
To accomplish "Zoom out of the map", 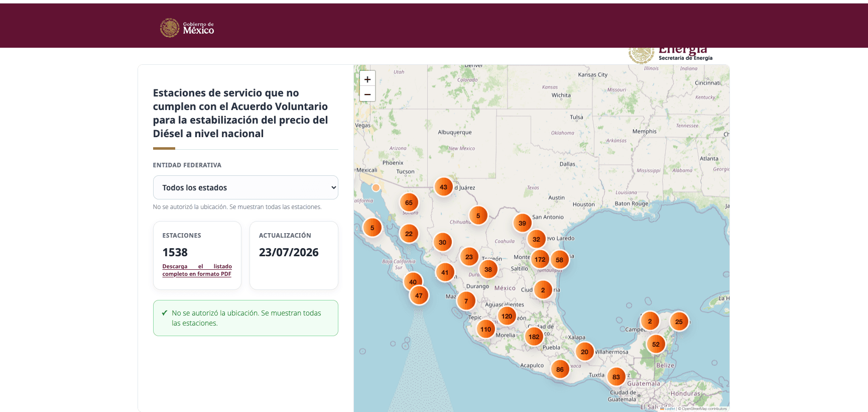I will (x=367, y=94).
